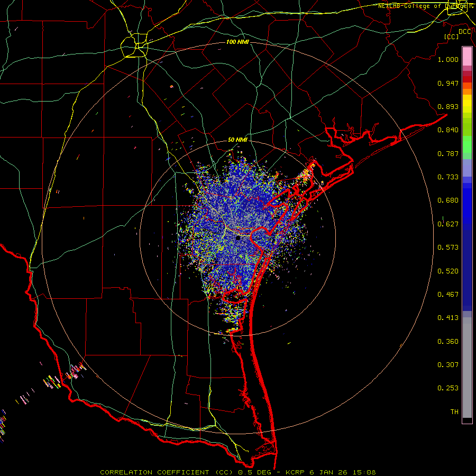
Task: Click the 0.627 legend value
Action: tap(448, 224)
